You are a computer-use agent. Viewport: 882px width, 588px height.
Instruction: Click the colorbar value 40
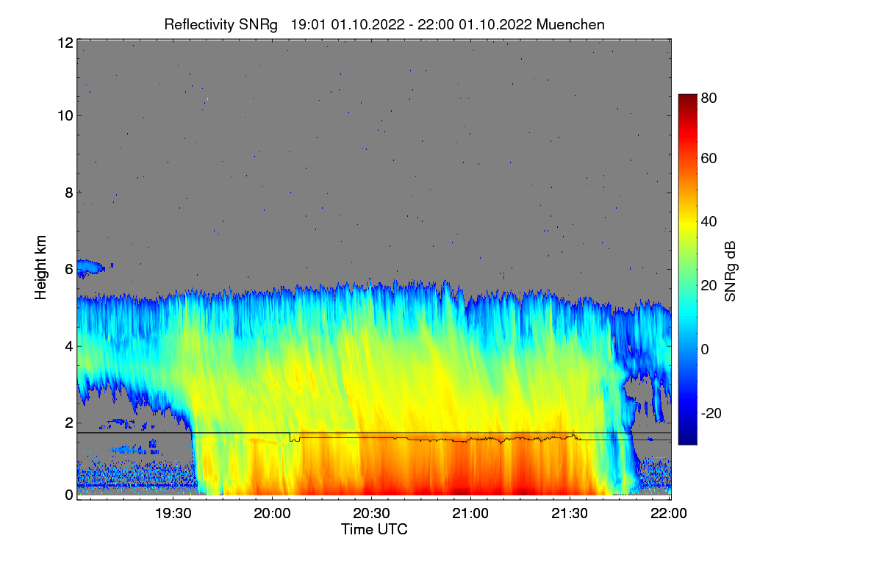pyautogui.click(x=709, y=222)
